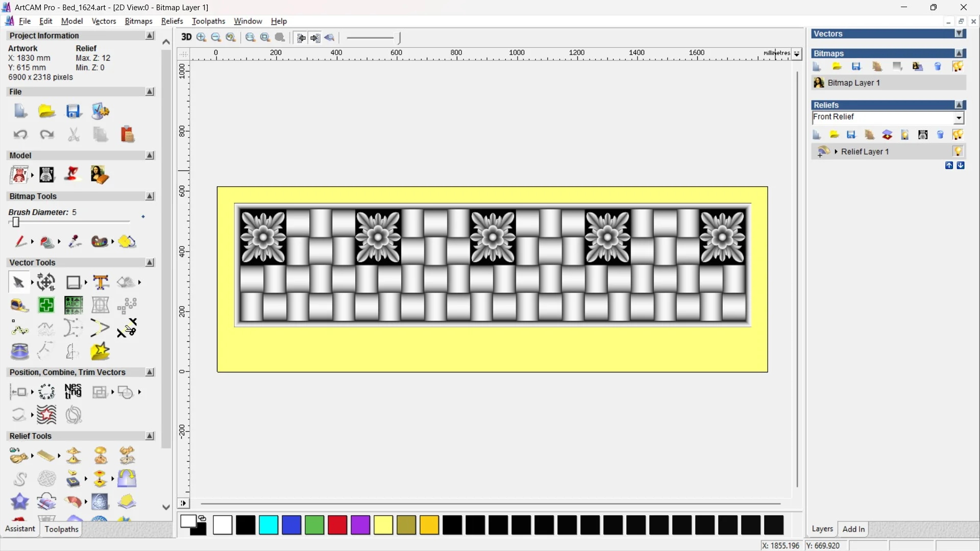This screenshot has width=980, height=551.
Task: Click the Paste clipboard icon
Action: [x=127, y=134]
